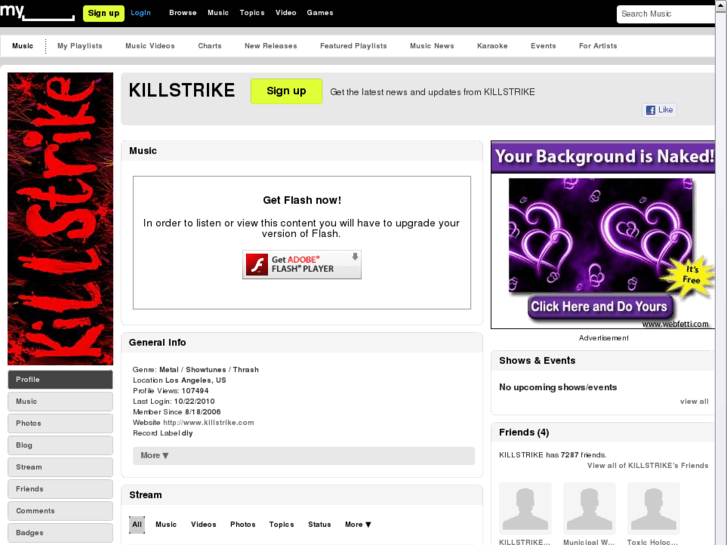The image size is (727, 545).
Task: Open the KILLSTRIKE friend avatar thumbnail
Action: point(525,509)
